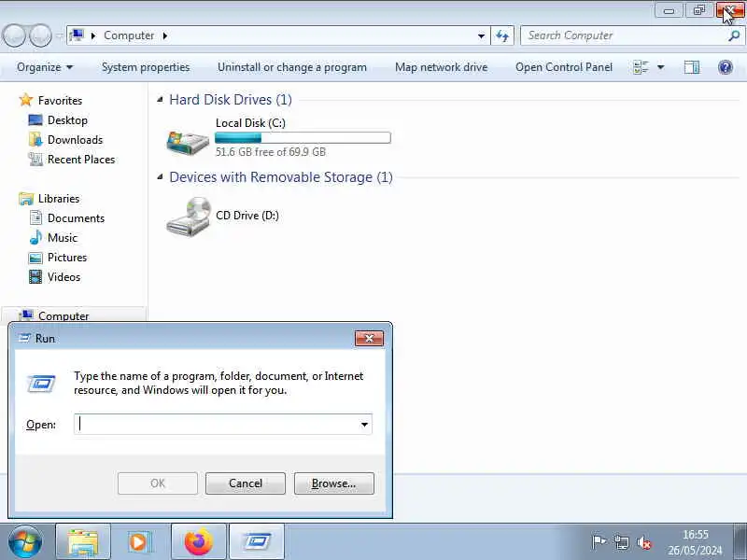This screenshot has height=560, width=747.
Task: Click the Favorites star icon
Action: (x=26, y=100)
